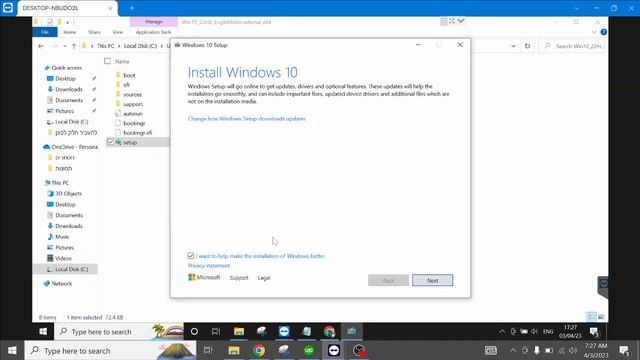Go up one folder level arrow

[74, 46]
